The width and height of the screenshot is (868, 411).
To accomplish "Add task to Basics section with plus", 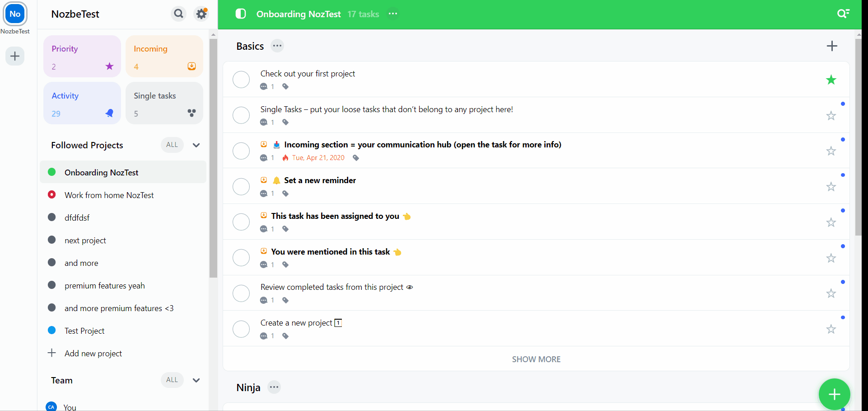I will [x=832, y=46].
